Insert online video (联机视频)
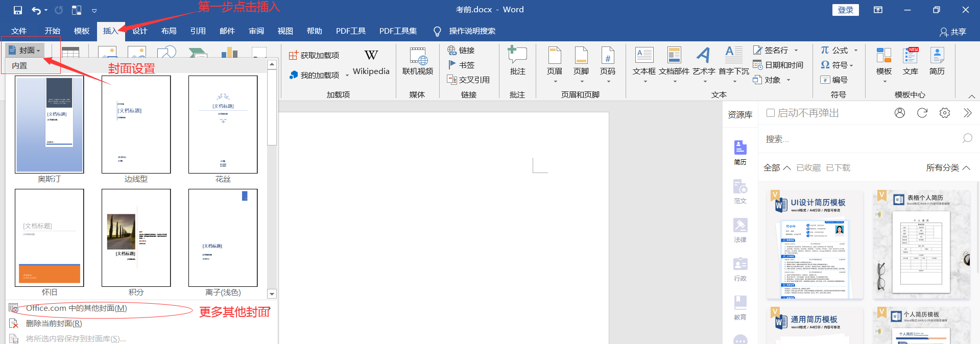 (418, 62)
